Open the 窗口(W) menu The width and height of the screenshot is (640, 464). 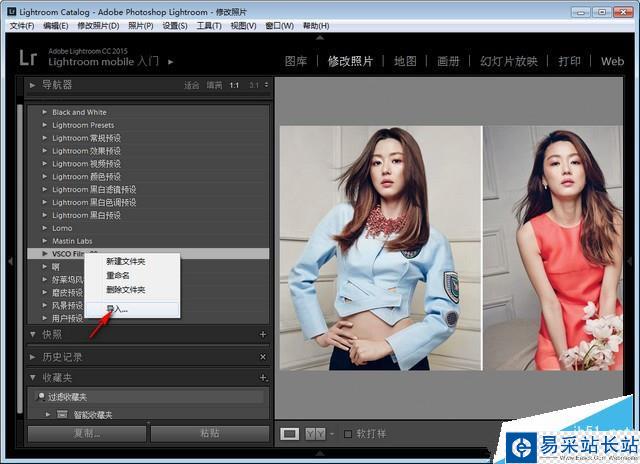280,26
